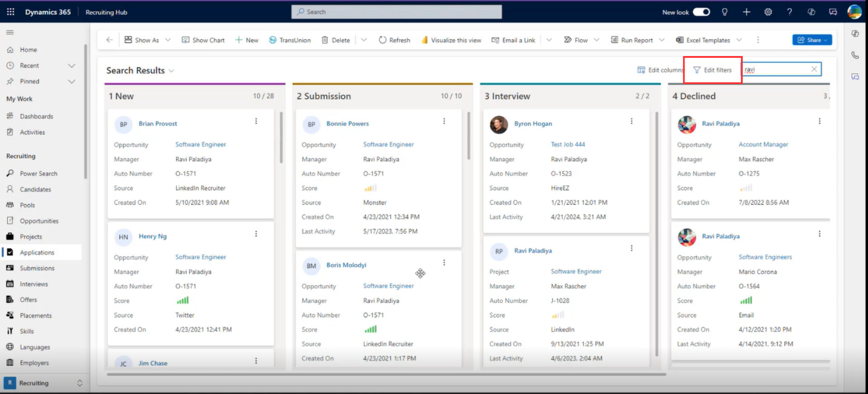
Task: Open Employers in sidebar
Action: point(34,363)
